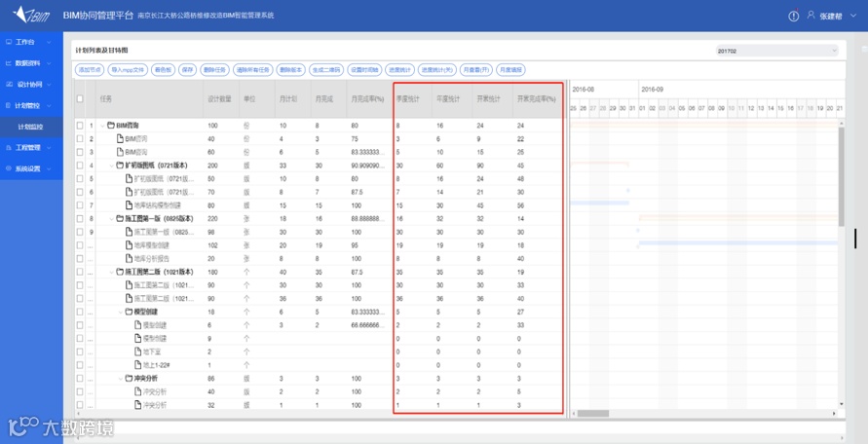The height and width of the screenshot is (444, 868).
Task: Click the 清除所有任务 button
Action: pos(252,70)
